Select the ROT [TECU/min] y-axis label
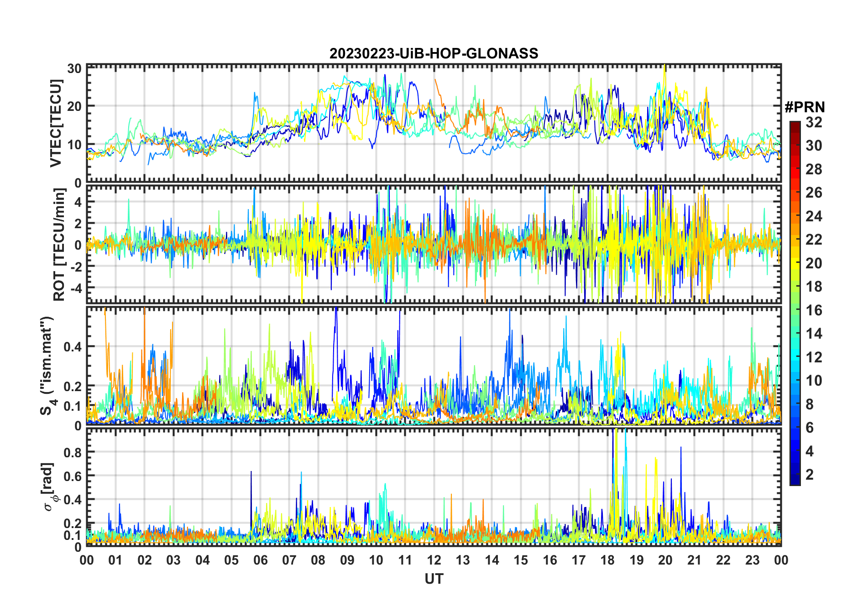 pos(59,245)
